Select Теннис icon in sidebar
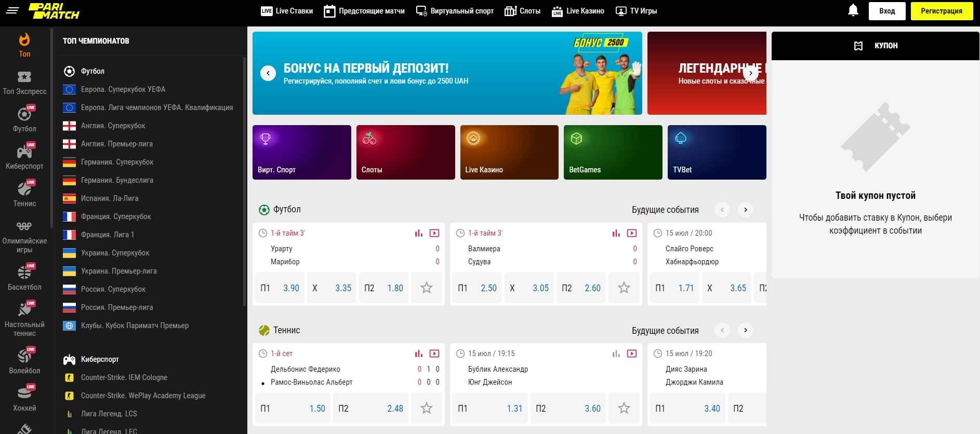 pos(24,188)
